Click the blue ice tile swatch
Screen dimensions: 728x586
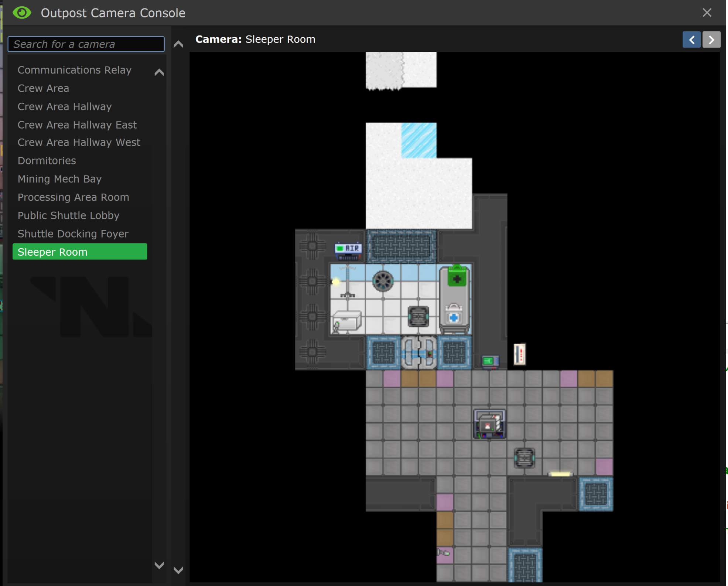click(418, 140)
